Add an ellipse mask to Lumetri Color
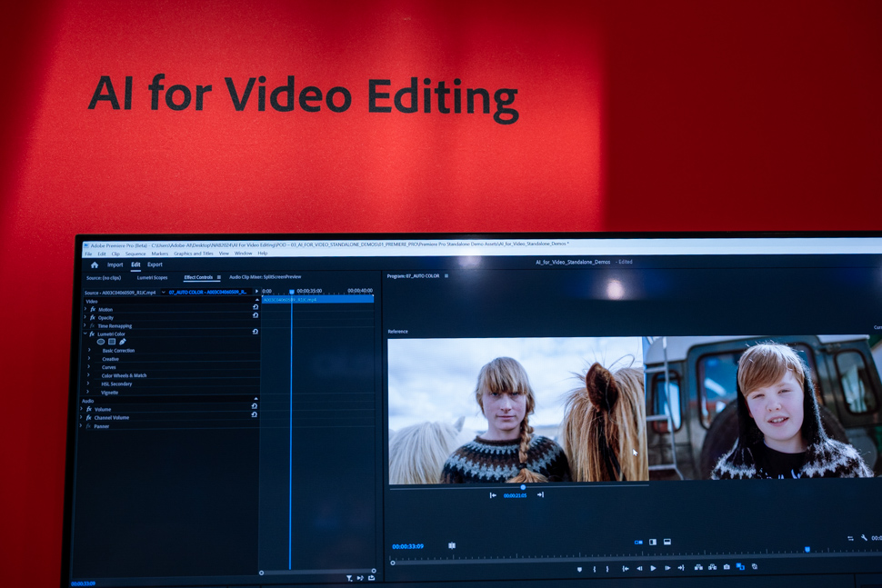882x588 pixels. [101, 342]
